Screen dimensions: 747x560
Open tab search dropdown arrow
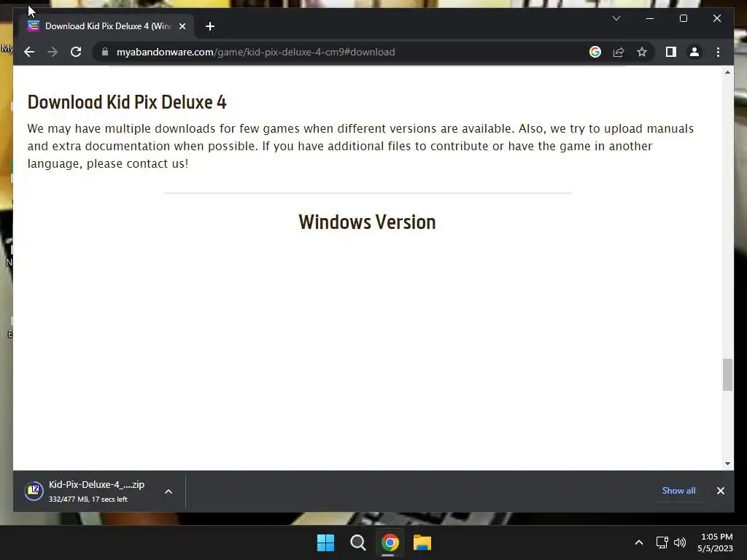coord(616,18)
